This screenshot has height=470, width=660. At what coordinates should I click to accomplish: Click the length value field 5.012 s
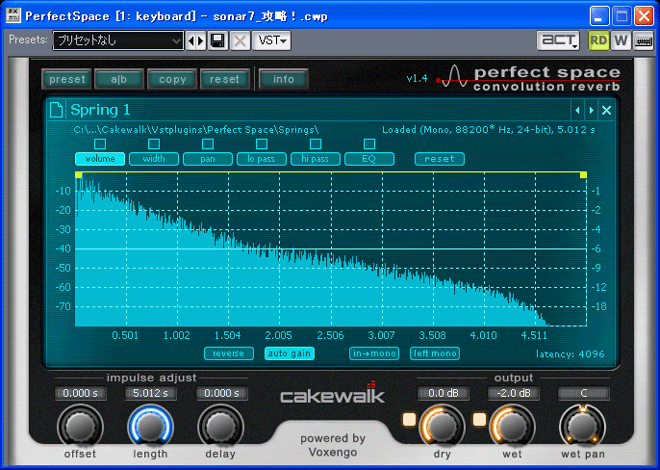click(151, 393)
